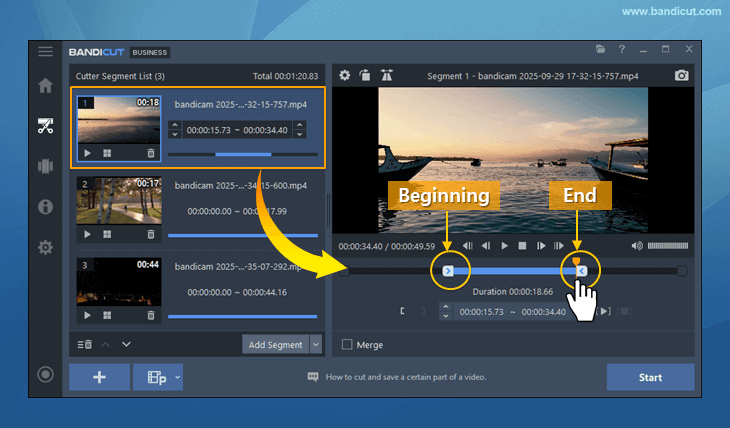This screenshot has width=730, height=428.
Task: Expand the Add Segment dropdown arrow
Action: coord(316,345)
